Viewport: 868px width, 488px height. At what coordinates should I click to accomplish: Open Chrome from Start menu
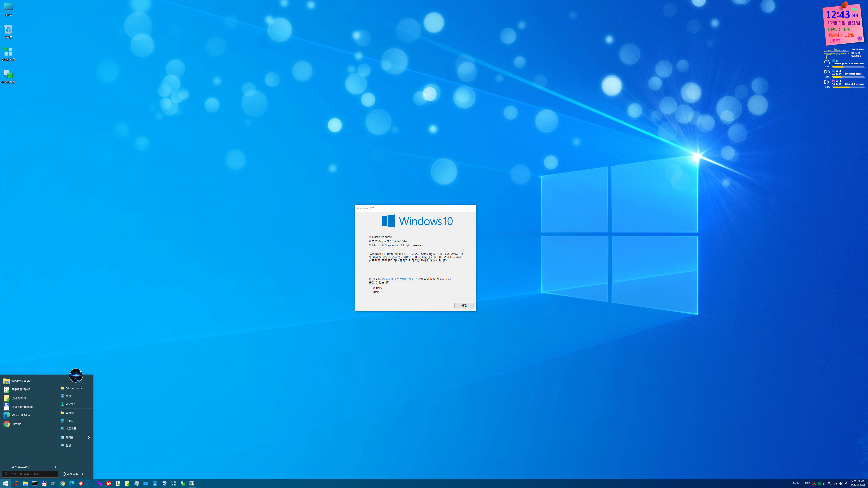pos(30,424)
